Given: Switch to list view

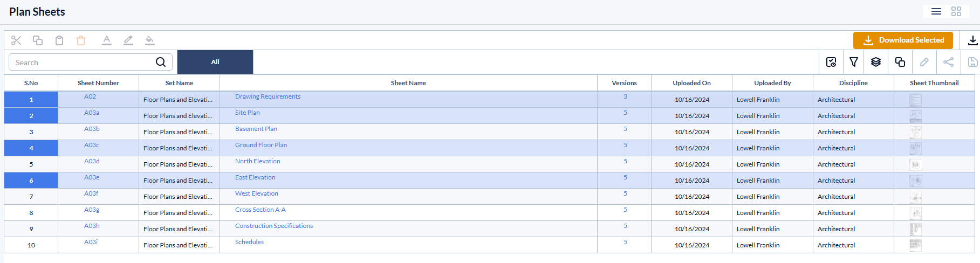Looking at the screenshot, I should click(936, 11).
